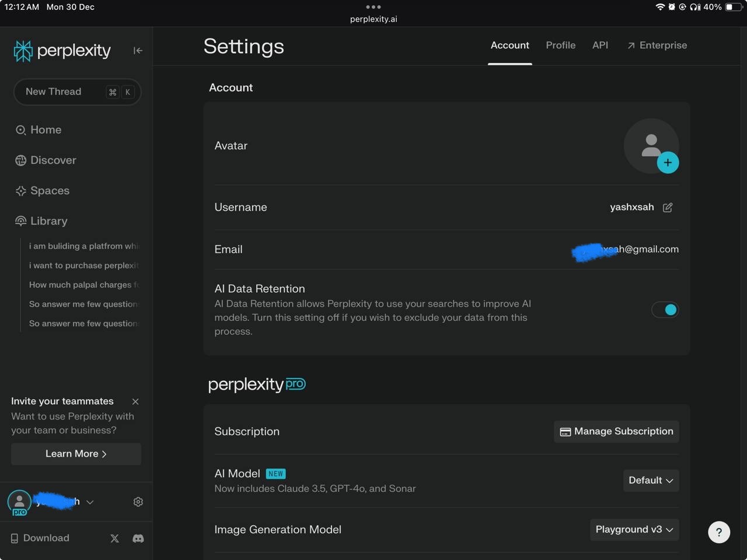The width and height of the screenshot is (747, 560).
Task: Edit username with pencil icon
Action: point(668,207)
